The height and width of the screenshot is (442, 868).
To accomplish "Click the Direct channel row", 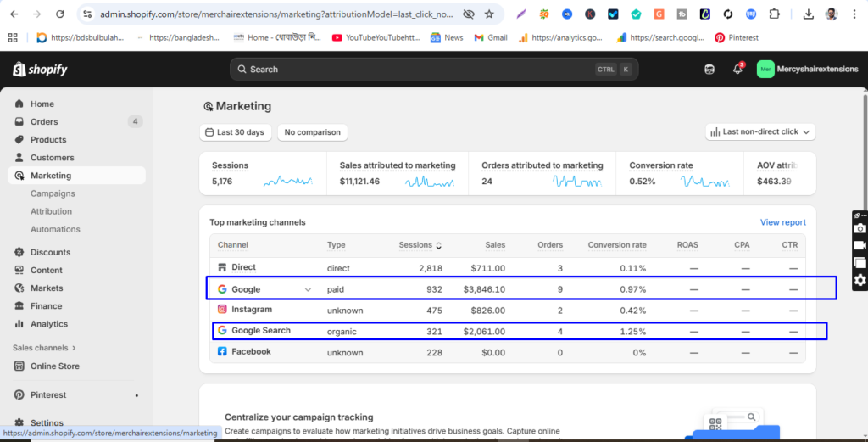I will coord(508,268).
